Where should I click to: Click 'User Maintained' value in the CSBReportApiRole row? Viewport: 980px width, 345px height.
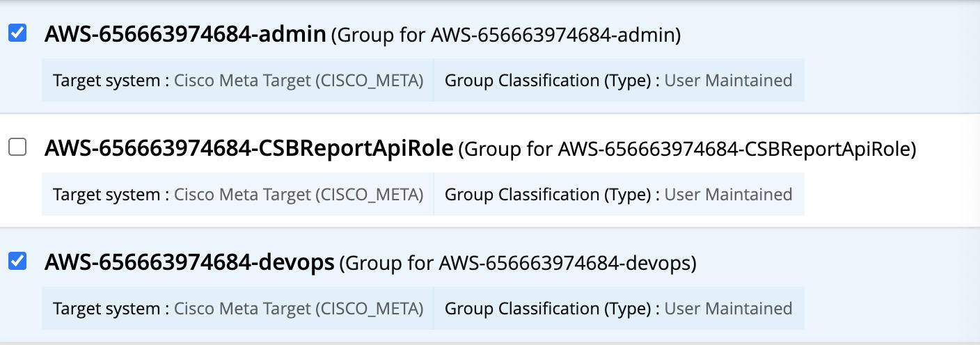click(x=729, y=195)
